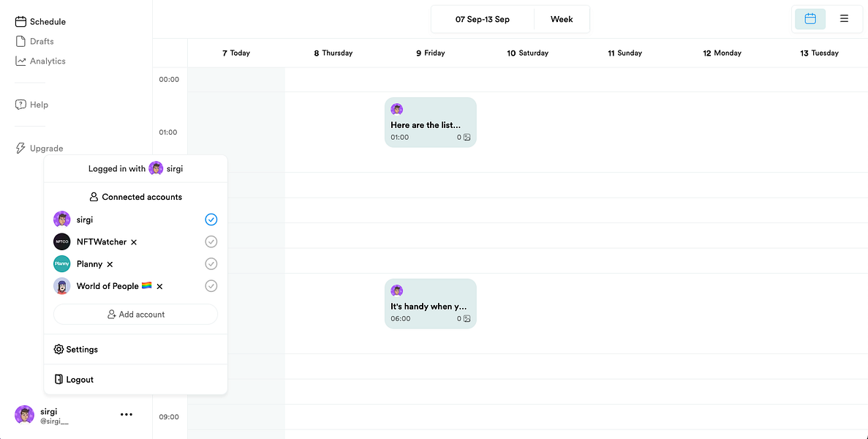Viewport: 868px width, 439px height.
Task: Click the Drafts document icon
Action: click(x=20, y=42)
